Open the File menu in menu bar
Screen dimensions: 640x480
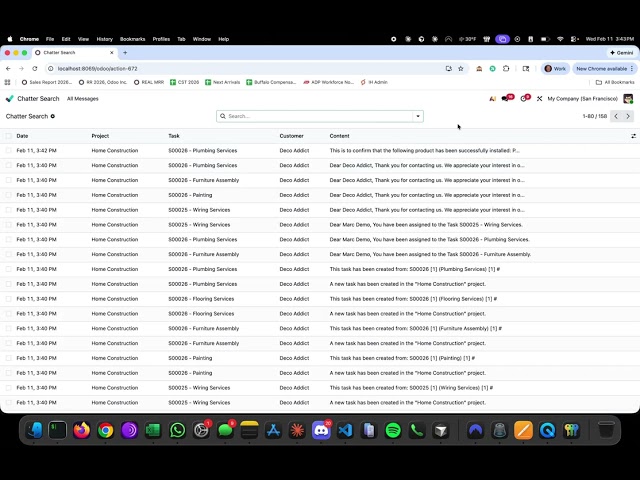50,39
